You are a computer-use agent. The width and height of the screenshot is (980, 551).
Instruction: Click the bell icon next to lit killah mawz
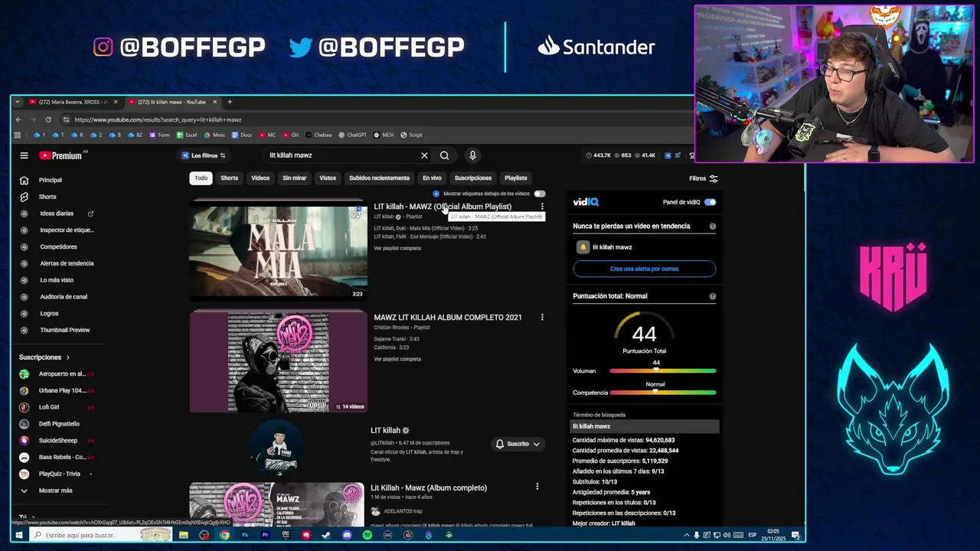[x=583, y=247]
